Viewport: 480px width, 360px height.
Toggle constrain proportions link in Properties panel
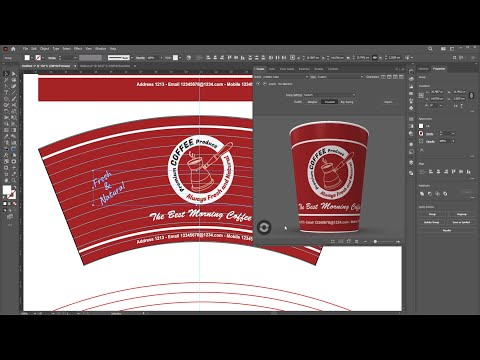click(x=471, y=95)
